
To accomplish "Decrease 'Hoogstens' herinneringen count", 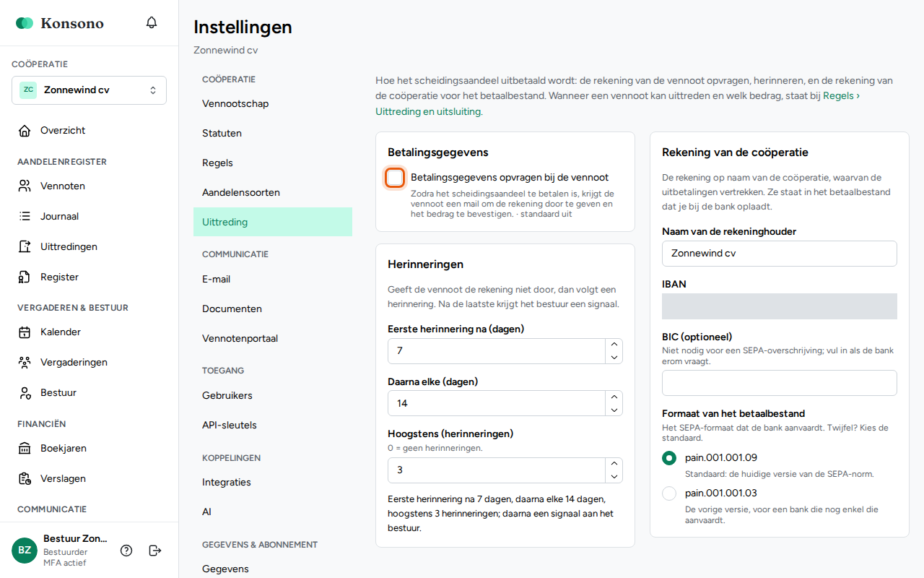I will point(614,477).
